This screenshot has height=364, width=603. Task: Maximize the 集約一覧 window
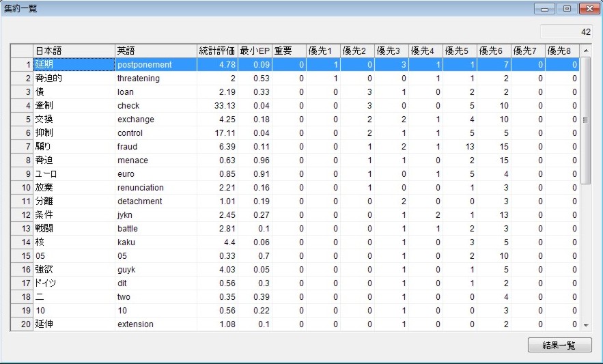pyautogui.click(x=567, y=9)
